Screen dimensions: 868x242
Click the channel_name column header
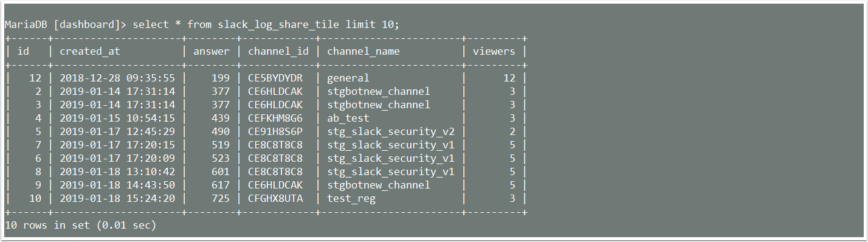[x=363, y=51]
